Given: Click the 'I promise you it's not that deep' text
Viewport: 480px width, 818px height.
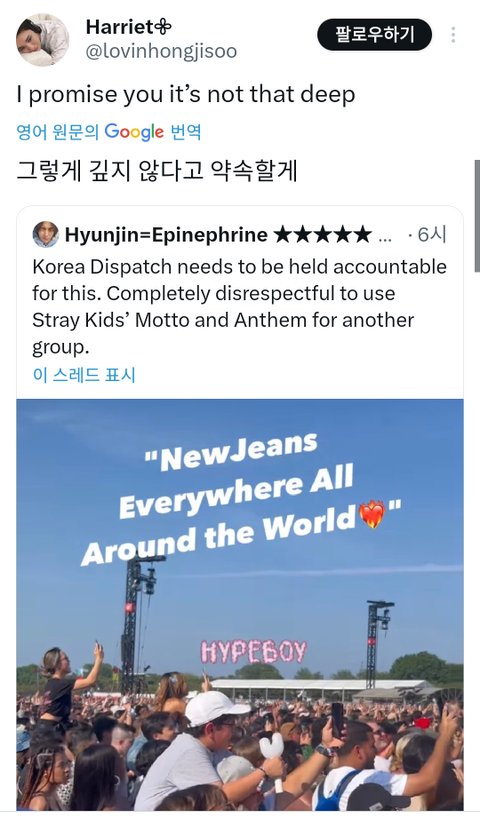Looking at the screenshot, I should [x=186, y=94].
